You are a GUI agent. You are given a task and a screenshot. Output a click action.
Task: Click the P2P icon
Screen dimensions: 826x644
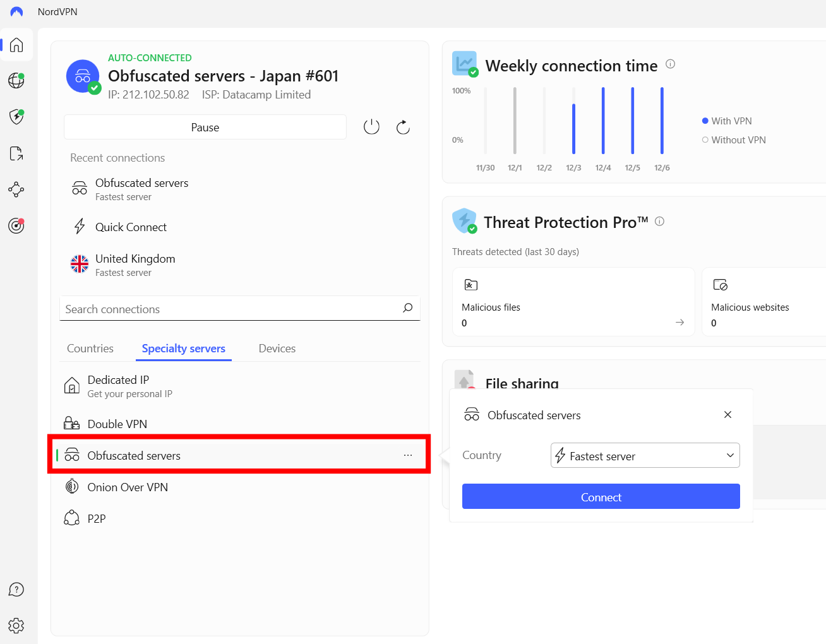point(72,518)
